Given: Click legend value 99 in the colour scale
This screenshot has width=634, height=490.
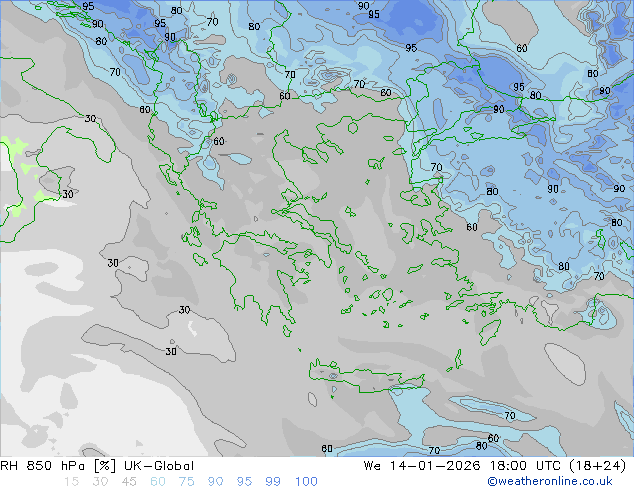Looking at the screenshot, I should point(273,481).
